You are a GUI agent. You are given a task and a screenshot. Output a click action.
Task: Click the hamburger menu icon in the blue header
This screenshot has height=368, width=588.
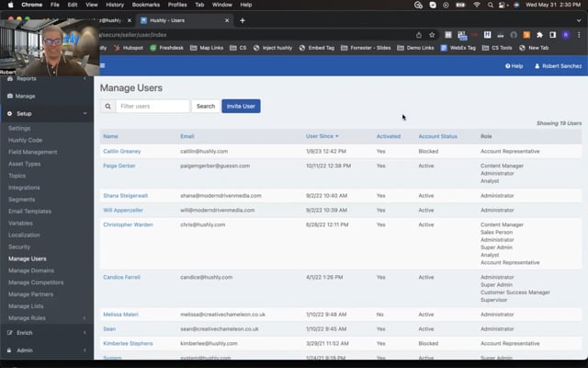point(102,65)
